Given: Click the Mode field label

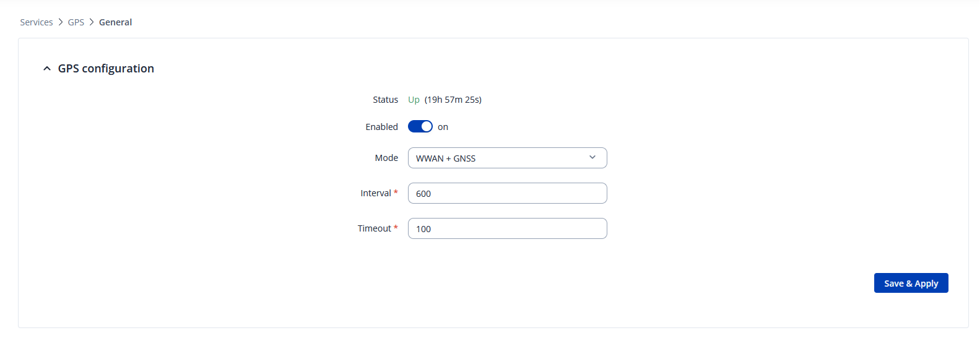Looking at the screenshot, I should pyautogui.click(x=386, y=158).
